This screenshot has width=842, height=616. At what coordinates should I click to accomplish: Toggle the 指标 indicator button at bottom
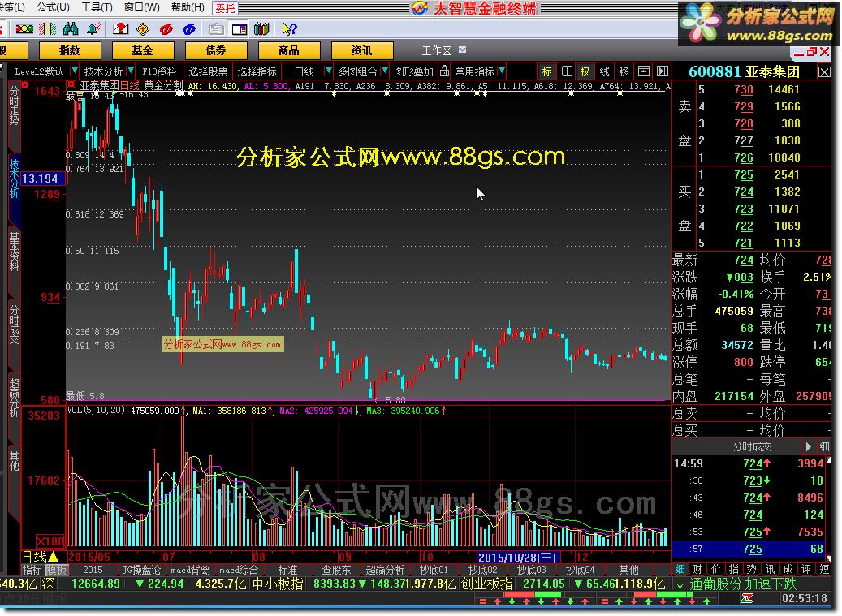click(x=32, y=570)
